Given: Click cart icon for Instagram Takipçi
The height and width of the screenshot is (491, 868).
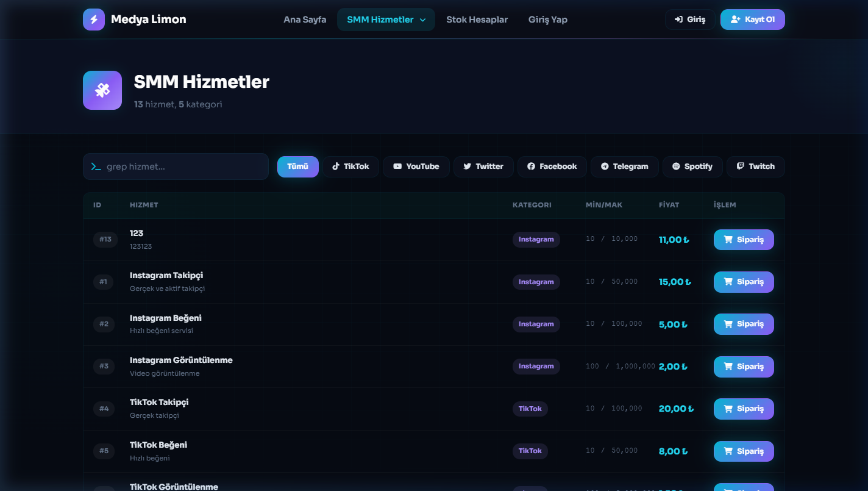Looking at the screenshot, I should pos(728,282).
